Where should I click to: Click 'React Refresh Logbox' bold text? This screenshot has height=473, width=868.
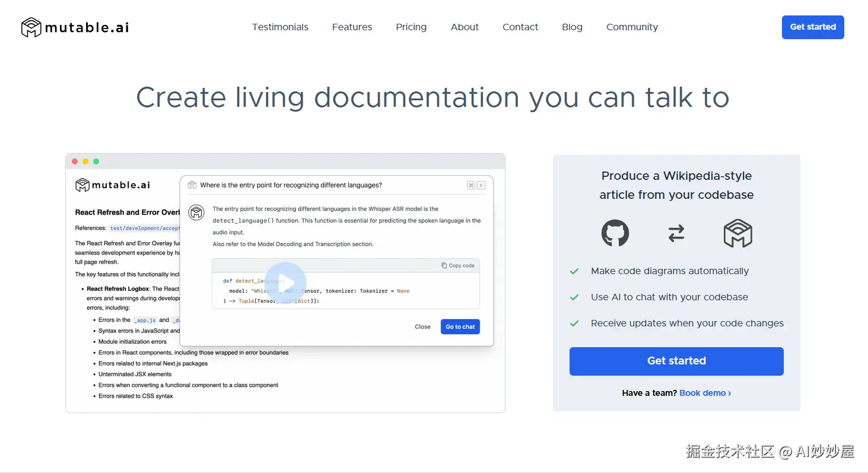(x=118, y=289)
